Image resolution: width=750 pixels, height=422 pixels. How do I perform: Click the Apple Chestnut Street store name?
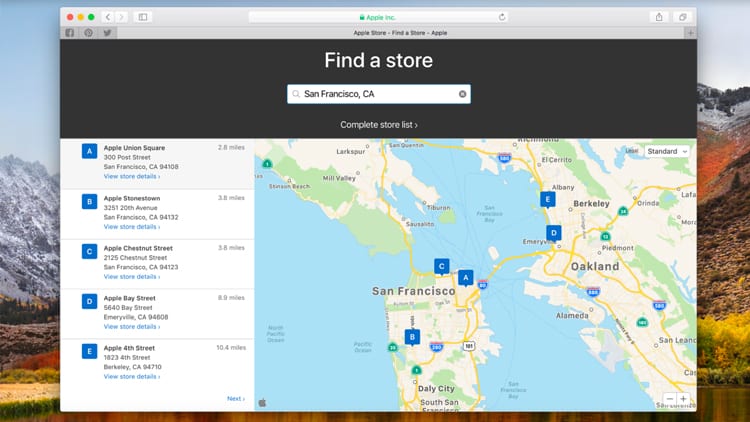(138, 248)
